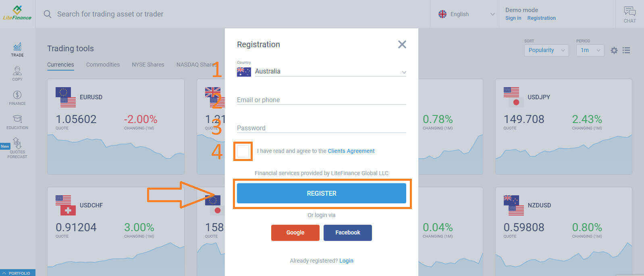
Task: Open Quotes Forecast in sidebar
Action: coord(17,148)
